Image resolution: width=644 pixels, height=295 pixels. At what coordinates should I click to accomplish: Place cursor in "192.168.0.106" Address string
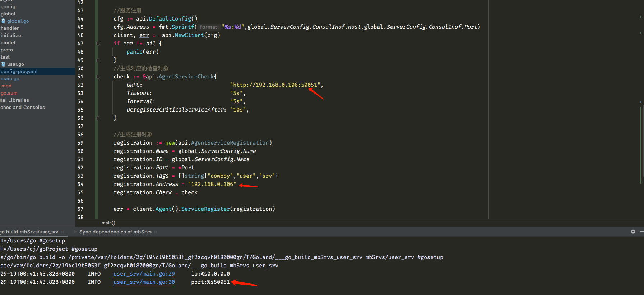(x=212, y=184)
